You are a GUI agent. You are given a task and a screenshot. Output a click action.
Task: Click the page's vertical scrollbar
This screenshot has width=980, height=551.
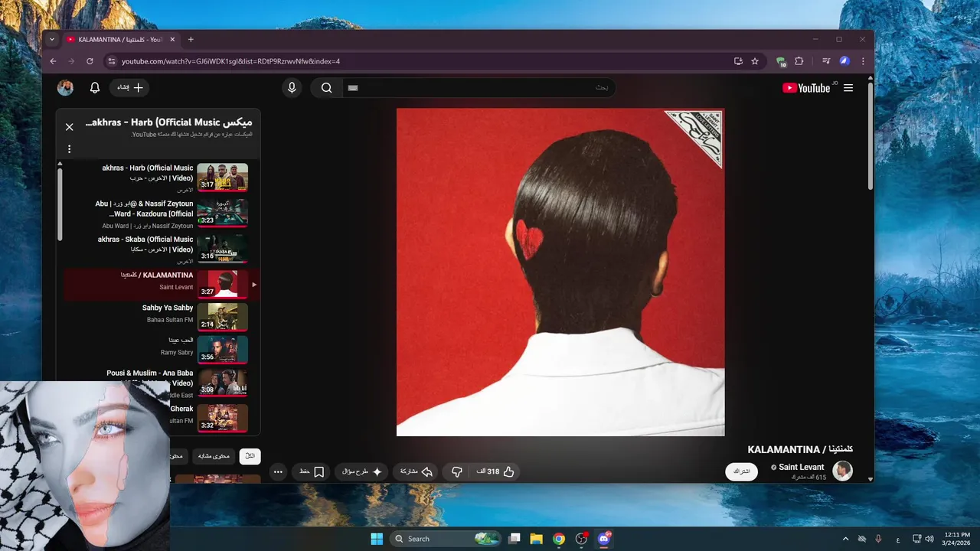click(870, 136)
